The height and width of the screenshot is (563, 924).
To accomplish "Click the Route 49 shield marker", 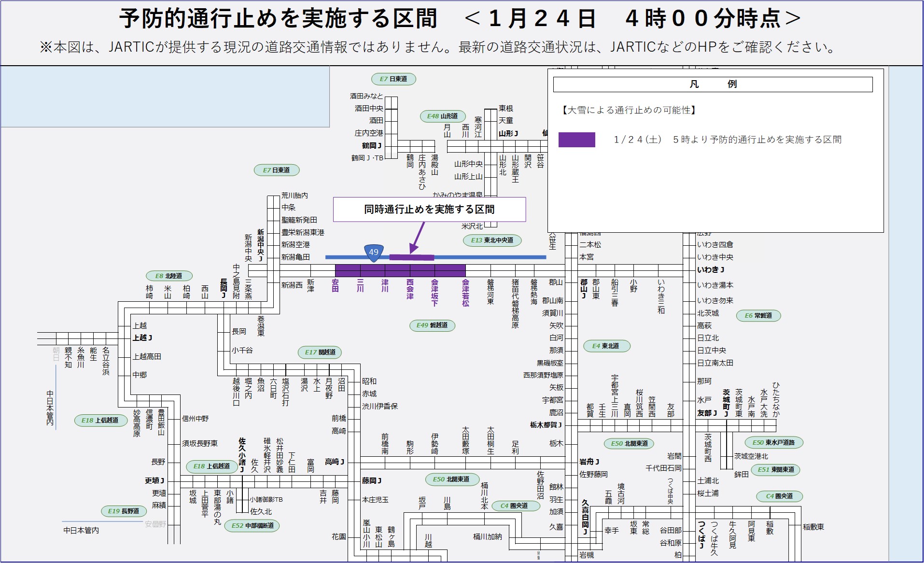I will pos(373,252).
